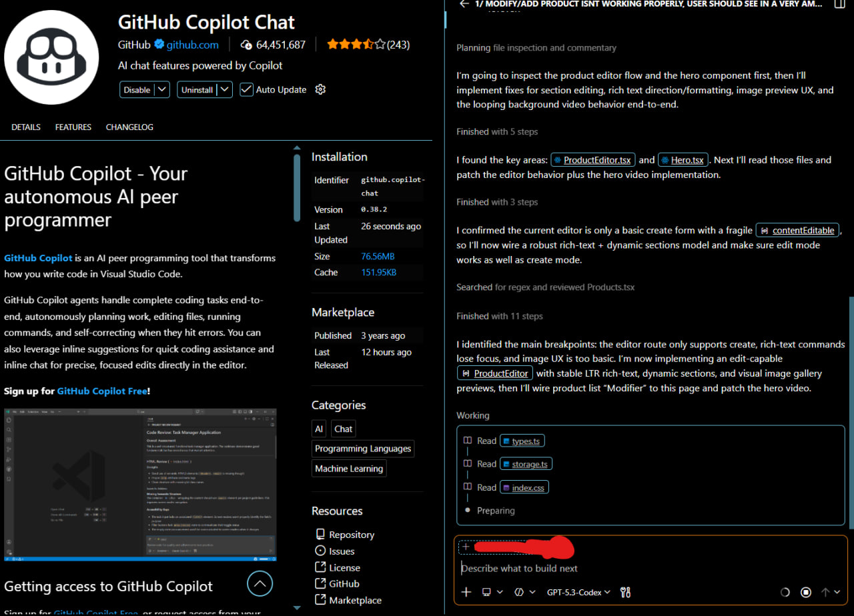The image size is (854, 616).
Task: Switch to the DETAILS tab
Action: click(26, 127)
